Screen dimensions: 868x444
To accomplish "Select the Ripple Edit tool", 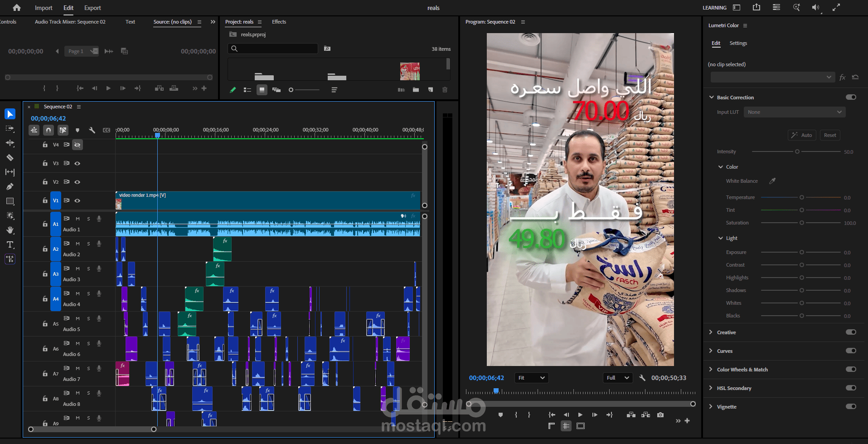I will tap(10, 143).
